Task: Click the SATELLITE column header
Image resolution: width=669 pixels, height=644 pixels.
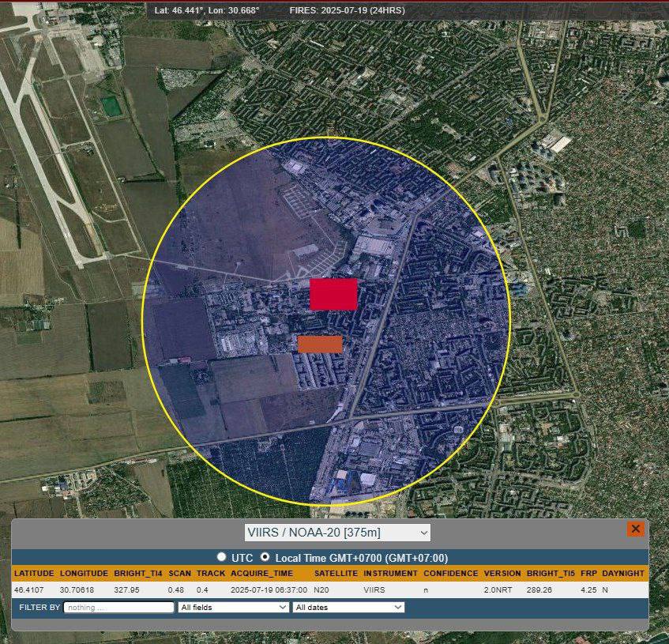Action: tap(336, 573)
